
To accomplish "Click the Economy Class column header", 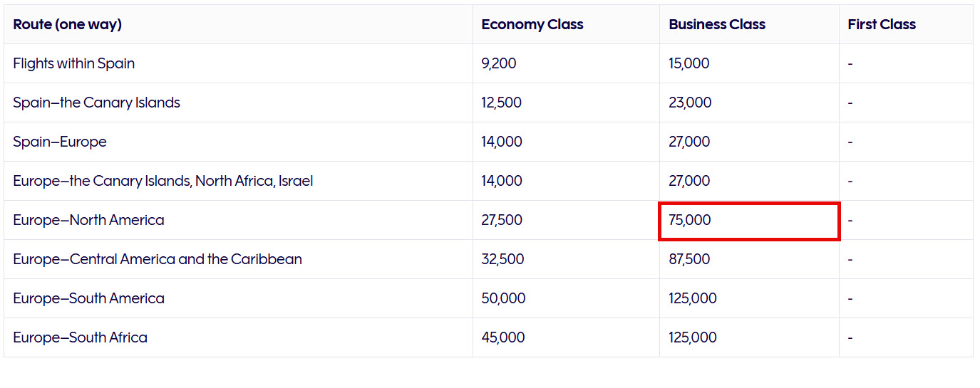I will (532, 25).
